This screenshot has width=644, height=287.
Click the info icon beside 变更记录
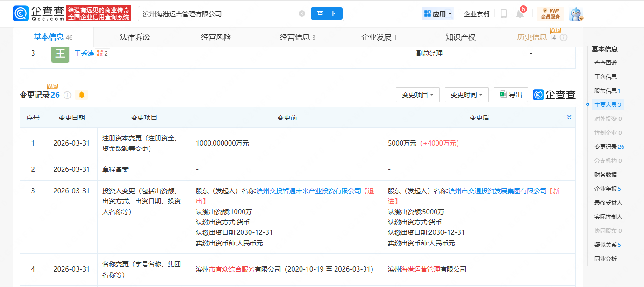pos(67,95)
